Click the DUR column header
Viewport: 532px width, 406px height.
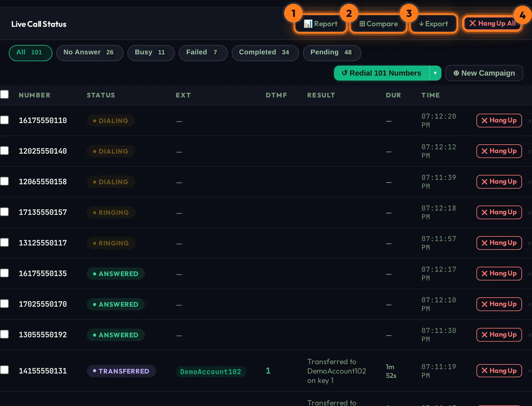point(393,95)
